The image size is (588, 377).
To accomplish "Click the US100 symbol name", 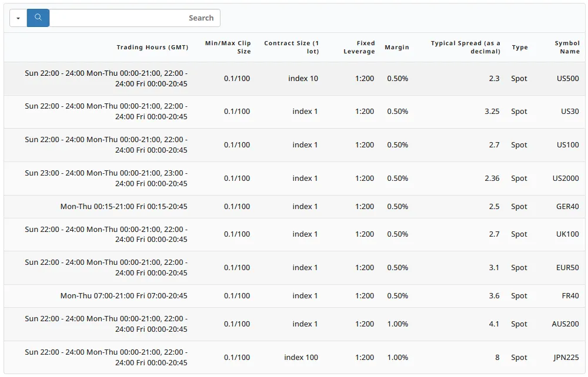I will (567, 145).
